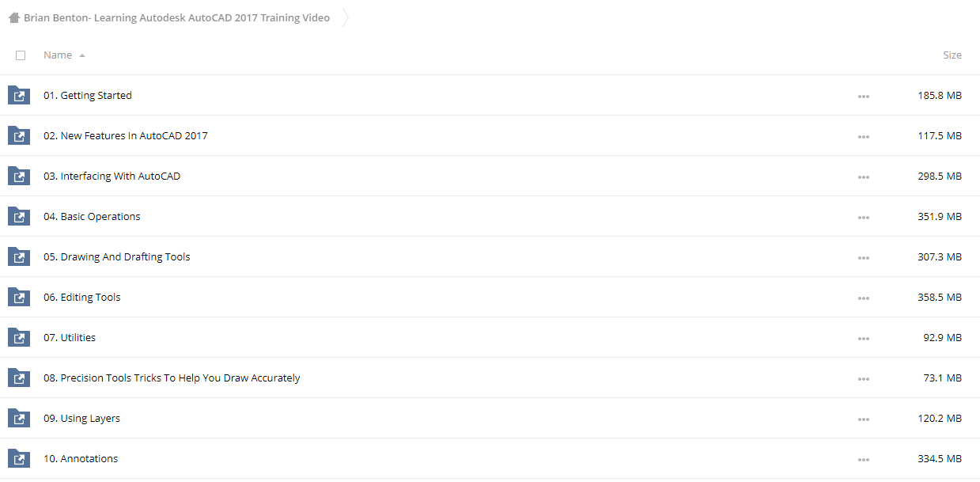980x482 pixels.
Task: Select folder icon for 06. Editing Tools
Action: pyautogui.click(x=19, y=297)
